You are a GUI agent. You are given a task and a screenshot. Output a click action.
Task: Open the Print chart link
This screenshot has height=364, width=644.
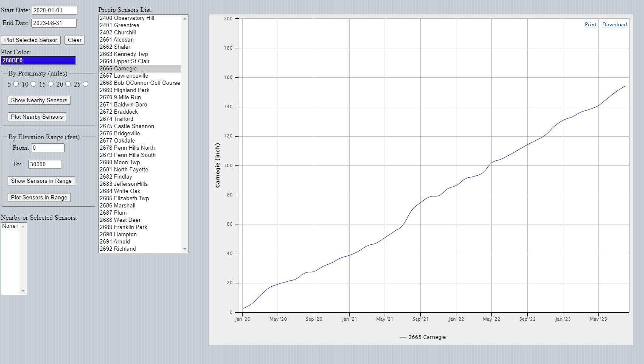(x=590, y=25)
